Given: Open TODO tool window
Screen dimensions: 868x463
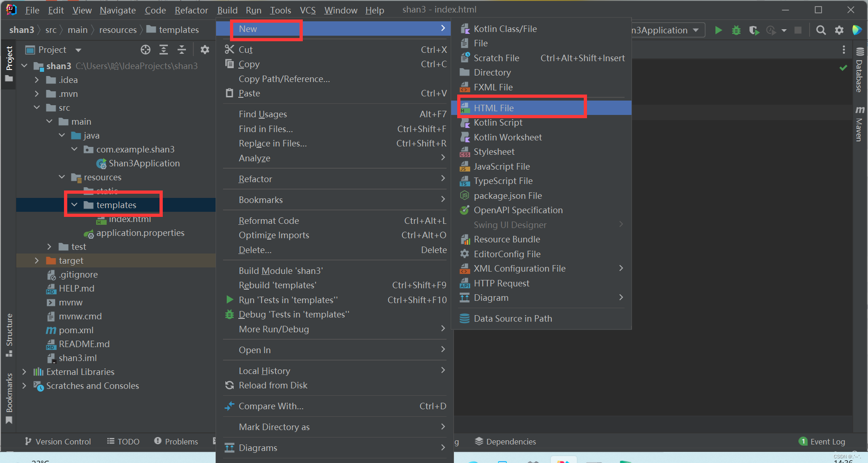Looking at the screenshot, I should [x=123, y=441].
